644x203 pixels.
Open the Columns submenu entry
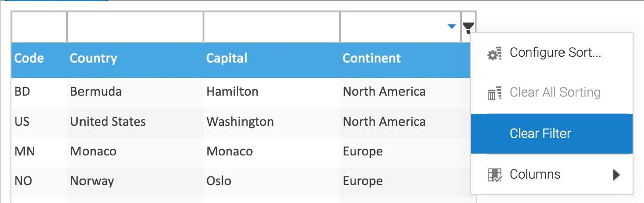552,174
